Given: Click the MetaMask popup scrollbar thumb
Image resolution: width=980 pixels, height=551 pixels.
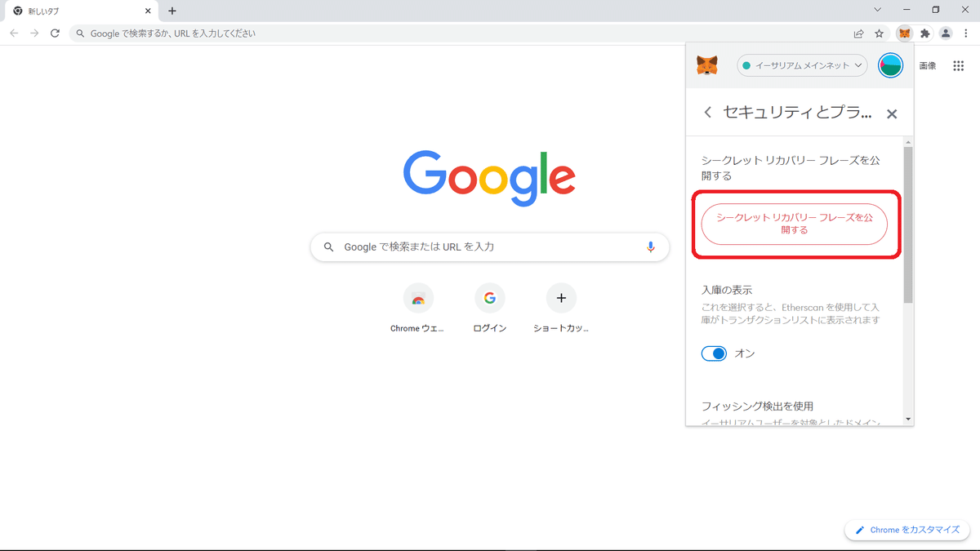Looking at the screenshot, I should (x=908, y=224).
